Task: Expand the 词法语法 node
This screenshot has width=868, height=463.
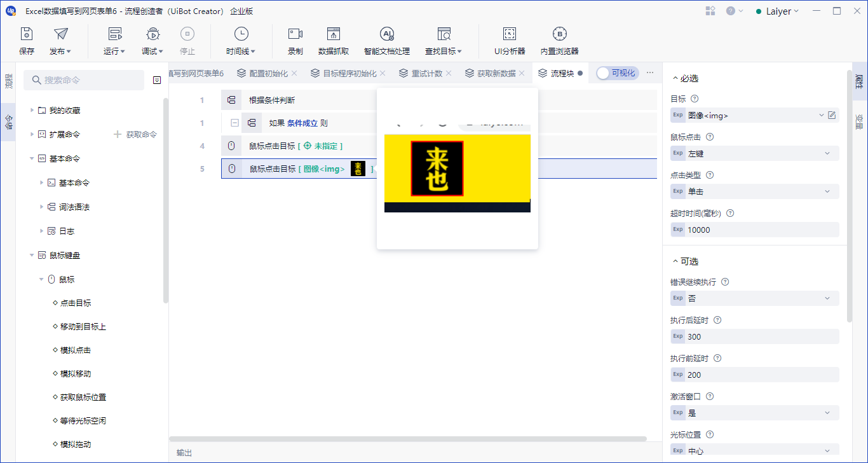Action: point(42,207)
